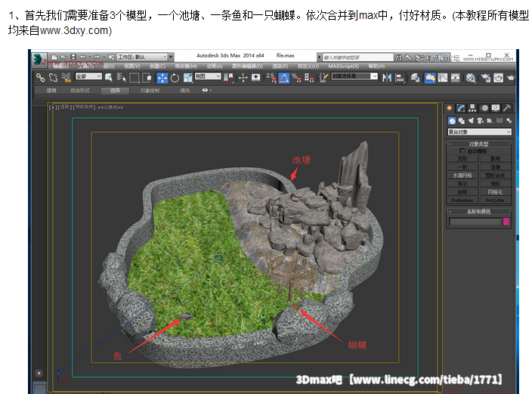Open the Schematic View icon
Viewport: 532px width, 394px height.
click(456, 78)
